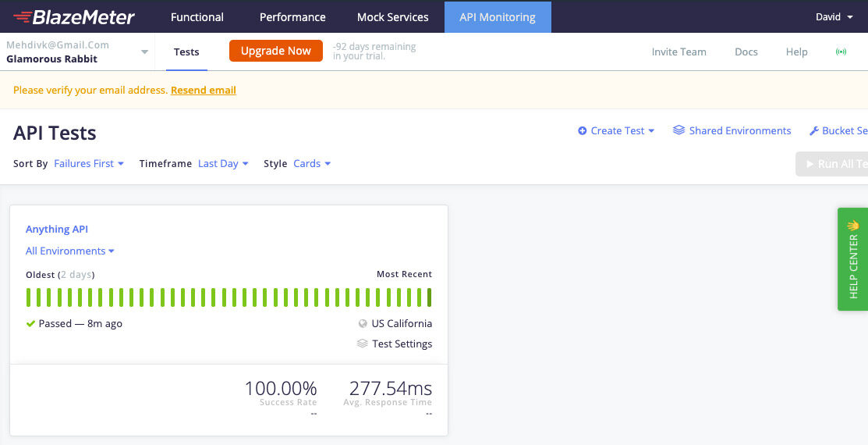Click the BlazeMeter logo
The width and height of the screenshot is (868, 445).
[x=74, y=17]
